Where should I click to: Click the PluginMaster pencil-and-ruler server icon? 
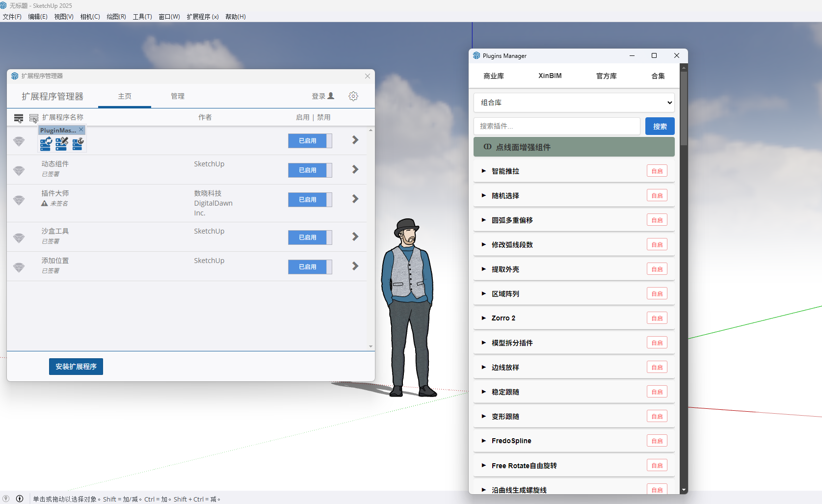pyautogui.click(x=62, y=143)
